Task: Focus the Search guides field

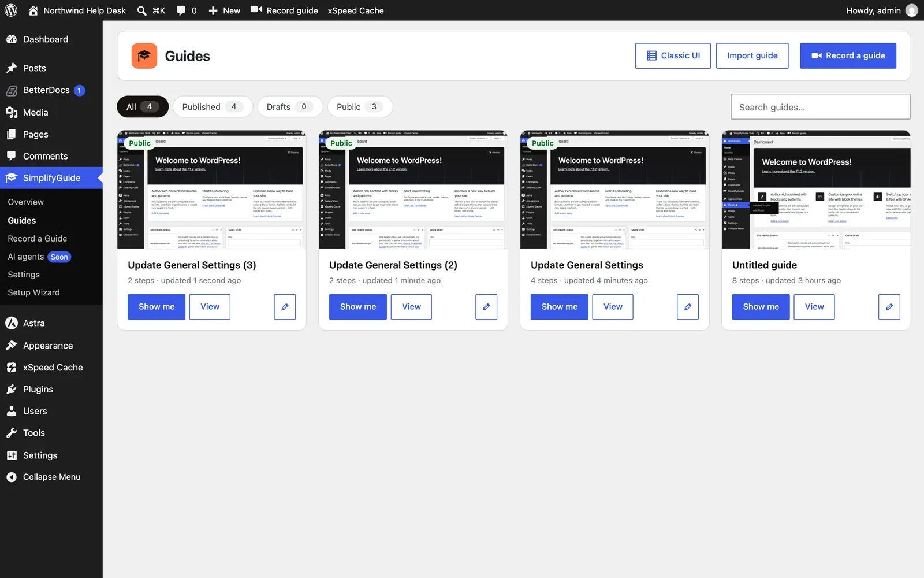Action: pos(820,107)
